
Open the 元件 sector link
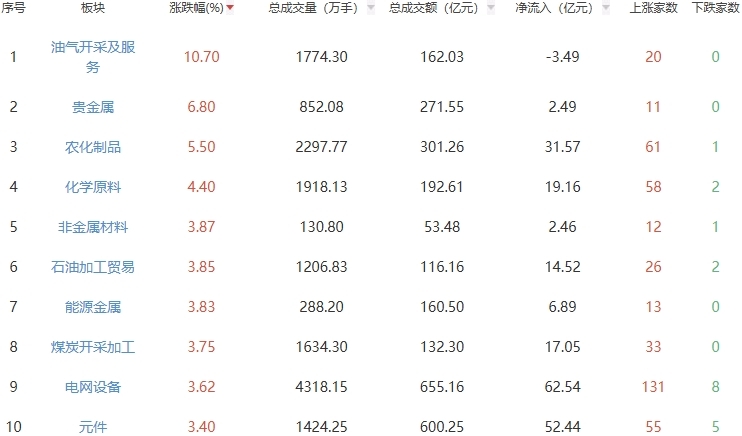pos(93,427)
